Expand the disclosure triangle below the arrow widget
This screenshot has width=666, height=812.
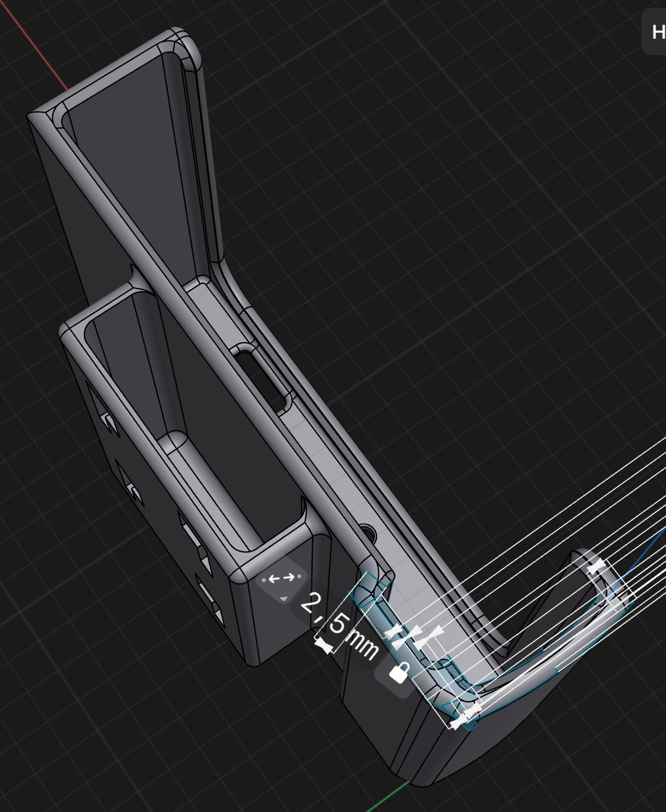[284, 598]
